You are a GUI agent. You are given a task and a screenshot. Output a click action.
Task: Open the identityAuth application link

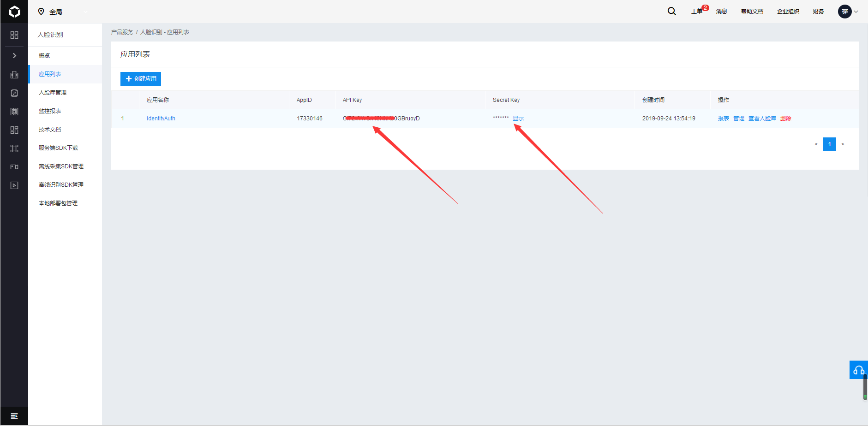coord(161,119)
